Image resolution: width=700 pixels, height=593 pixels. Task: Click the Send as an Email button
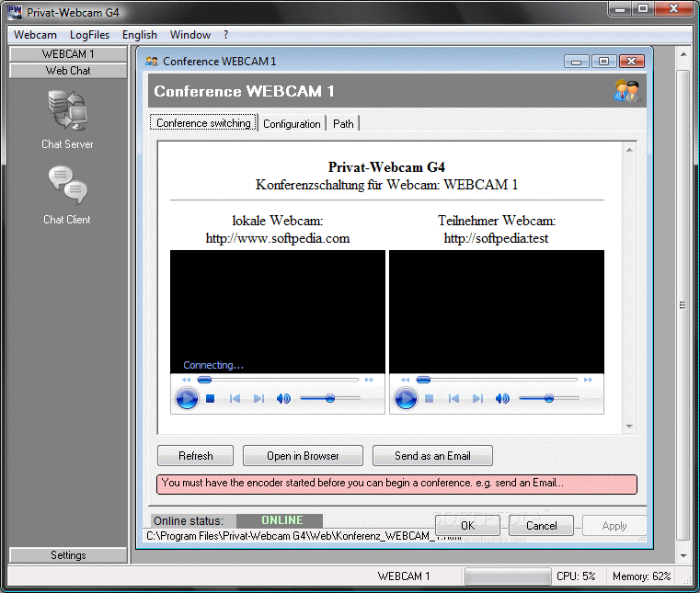click(432, 456)
